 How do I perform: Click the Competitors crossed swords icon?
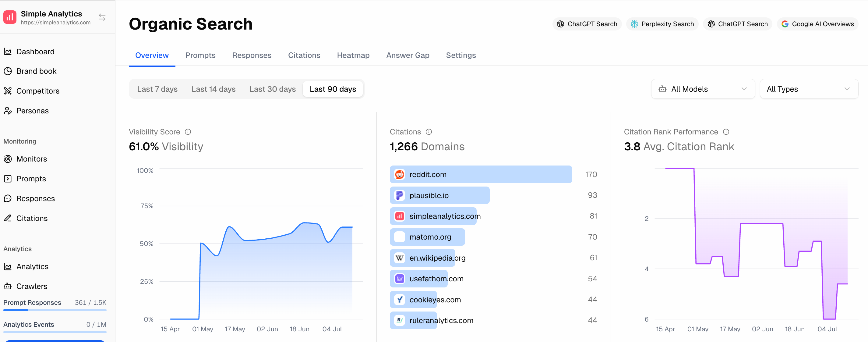(x=8, y=91)
